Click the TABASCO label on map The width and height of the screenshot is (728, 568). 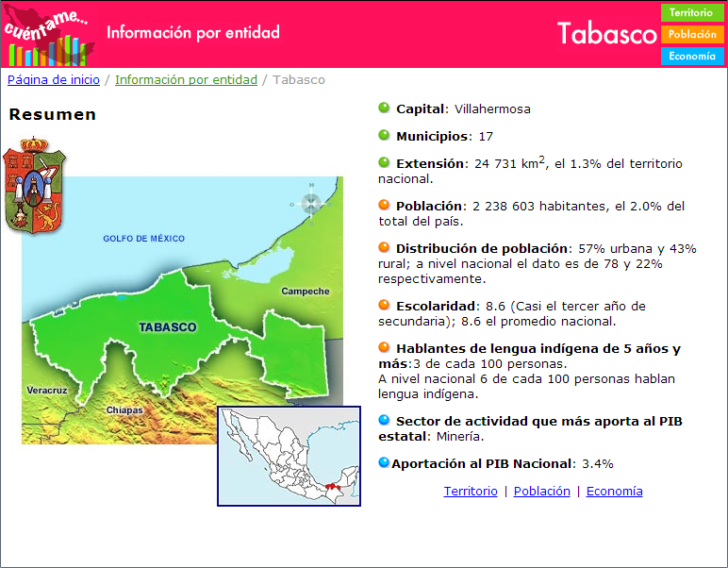tap(168, 327)
